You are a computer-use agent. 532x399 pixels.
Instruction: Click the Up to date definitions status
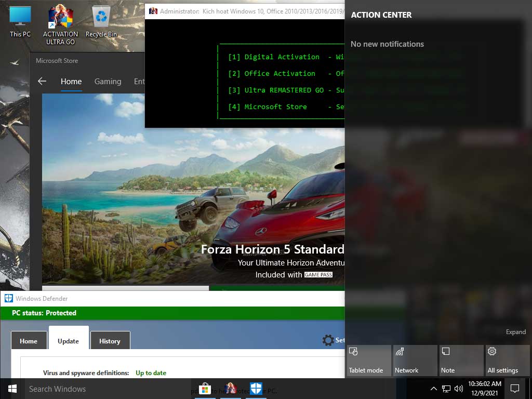151,373
